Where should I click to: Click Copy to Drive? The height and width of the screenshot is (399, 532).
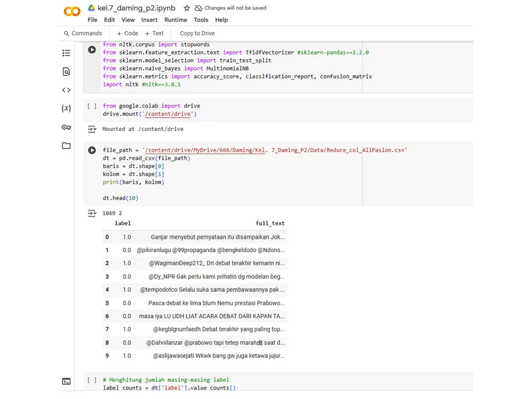point(196,33)
